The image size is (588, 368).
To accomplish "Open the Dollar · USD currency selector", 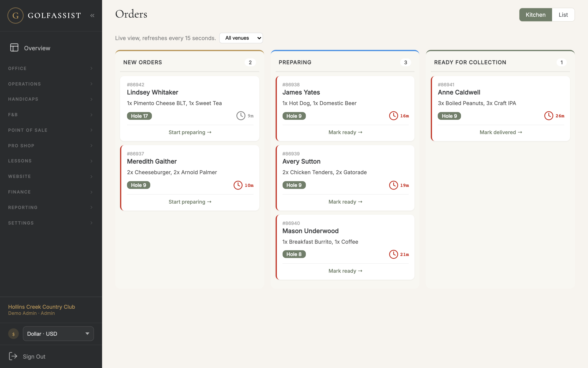I will click(x=58, y=334).
